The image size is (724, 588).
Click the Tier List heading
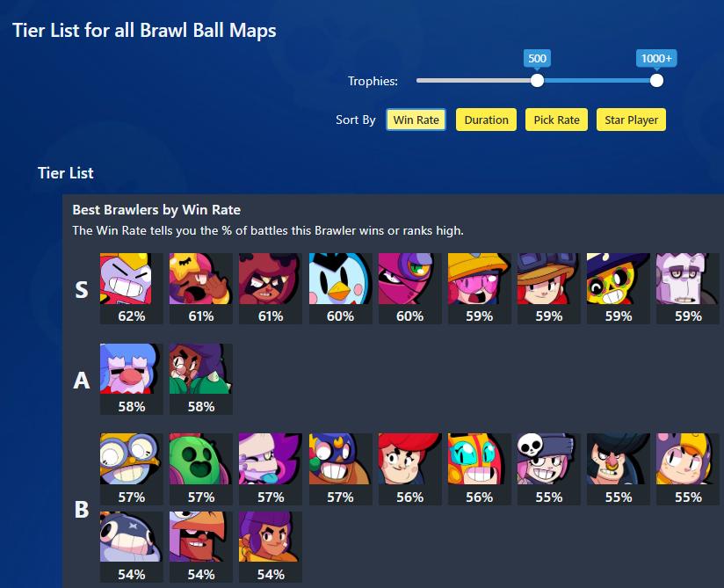point(66,173)
